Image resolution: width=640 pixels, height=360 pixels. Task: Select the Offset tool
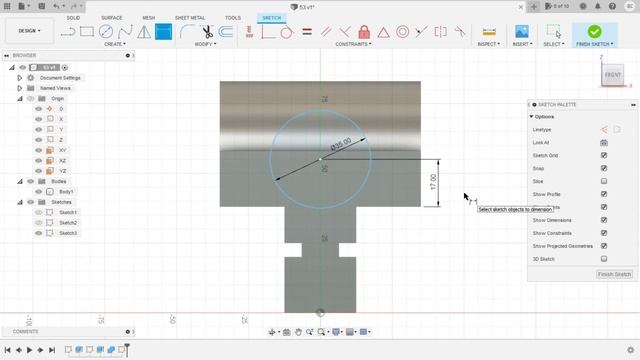(x=225, y=32)
